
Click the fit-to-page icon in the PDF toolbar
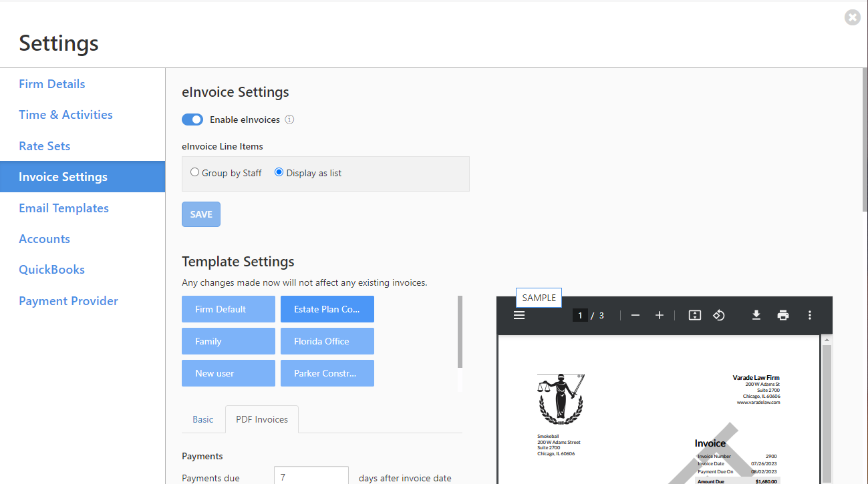(x=694, y=314)
